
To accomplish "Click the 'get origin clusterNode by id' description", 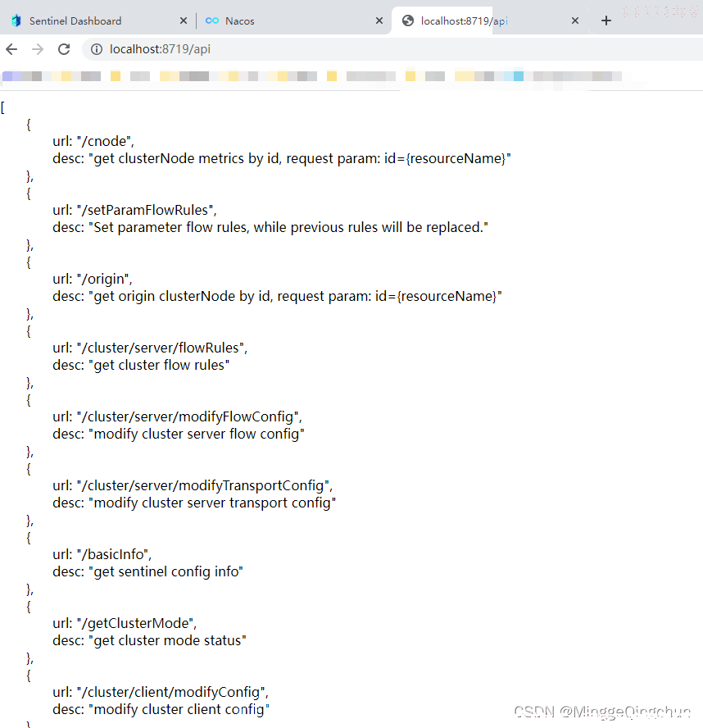I will pyautogui.click(x=277, y=296).
